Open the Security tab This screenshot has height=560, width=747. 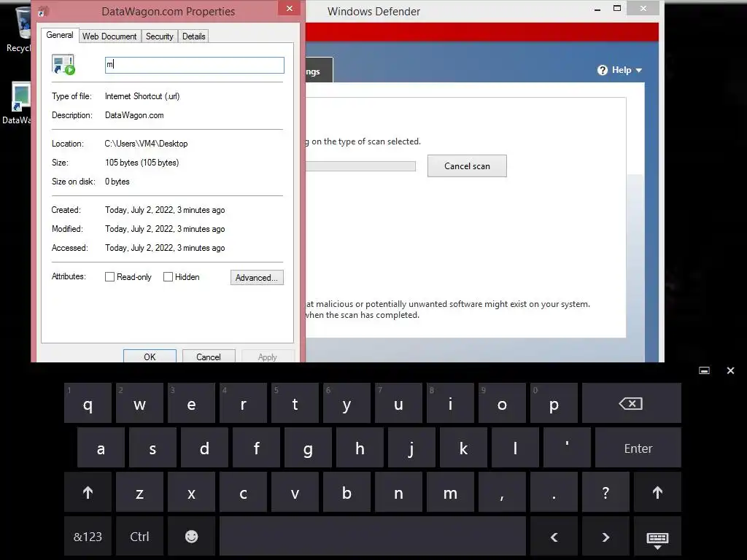click(160, 36)
